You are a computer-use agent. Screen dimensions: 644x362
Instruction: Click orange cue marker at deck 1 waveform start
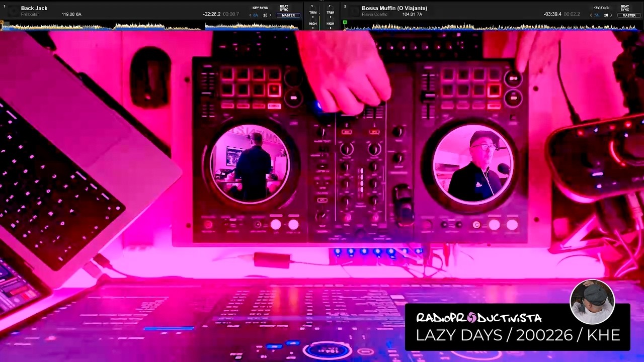2,22
